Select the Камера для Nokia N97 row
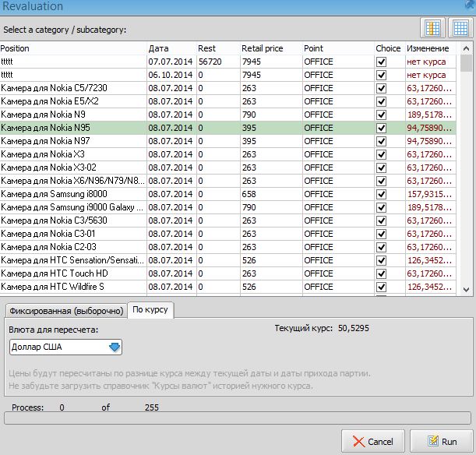The height and width of the screenshot is (455, 476). 73,141
